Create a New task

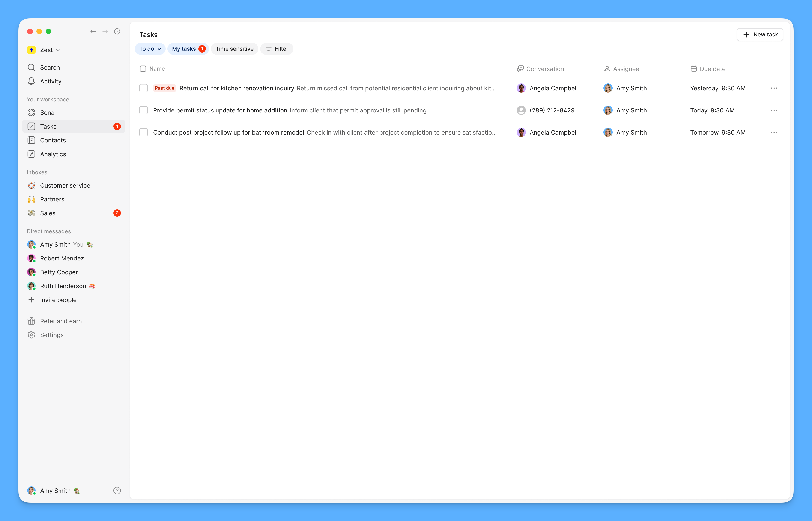tap(760, 35)
